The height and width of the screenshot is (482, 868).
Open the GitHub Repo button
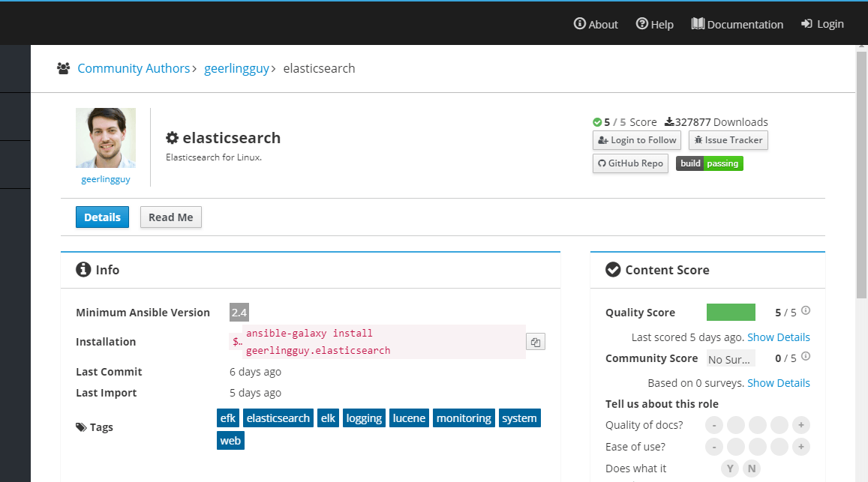[630, 163]
